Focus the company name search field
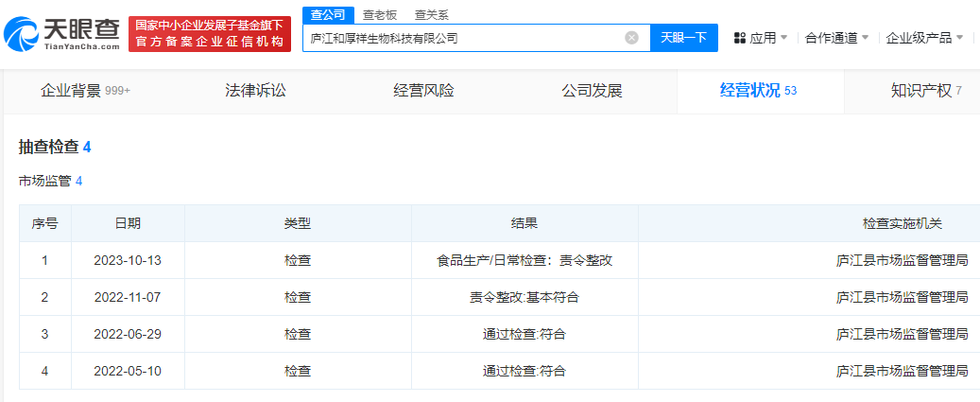Screen dimensions: 980x402 click(x=463, y=38)
